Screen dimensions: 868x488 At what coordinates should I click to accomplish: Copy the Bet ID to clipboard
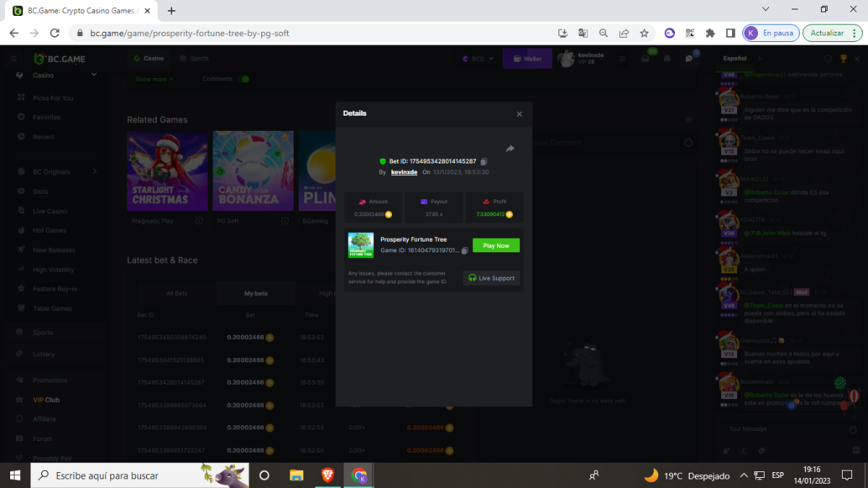tap(484, 161)
